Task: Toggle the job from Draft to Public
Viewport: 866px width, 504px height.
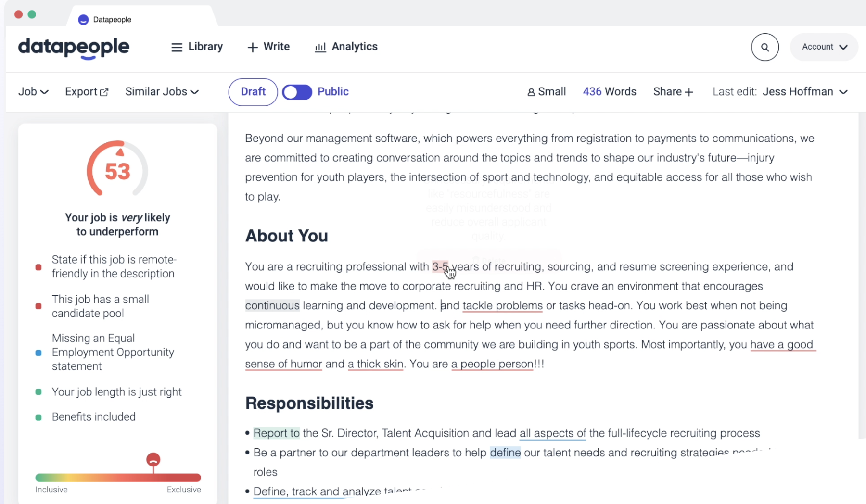Action: 297,91
